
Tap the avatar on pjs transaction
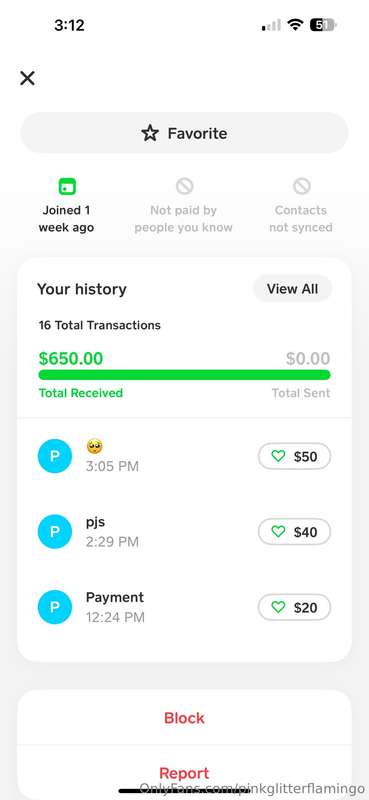pos(55,532)
